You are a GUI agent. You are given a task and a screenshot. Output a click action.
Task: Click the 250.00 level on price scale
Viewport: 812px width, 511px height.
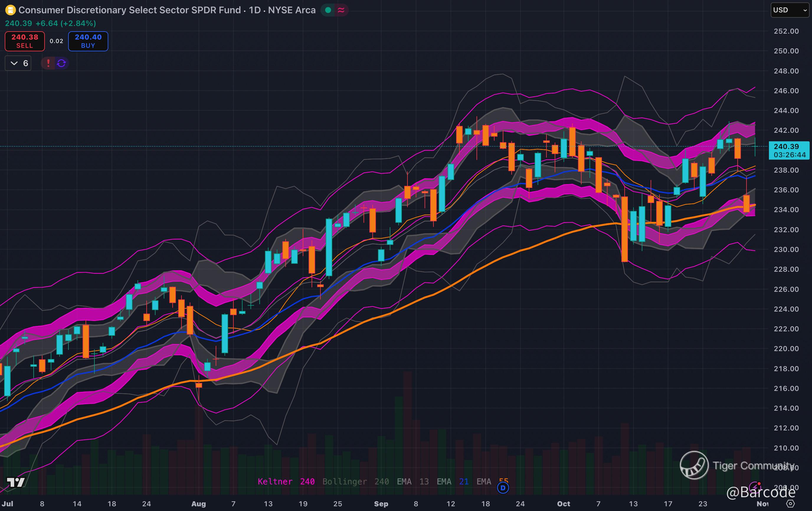786,51
